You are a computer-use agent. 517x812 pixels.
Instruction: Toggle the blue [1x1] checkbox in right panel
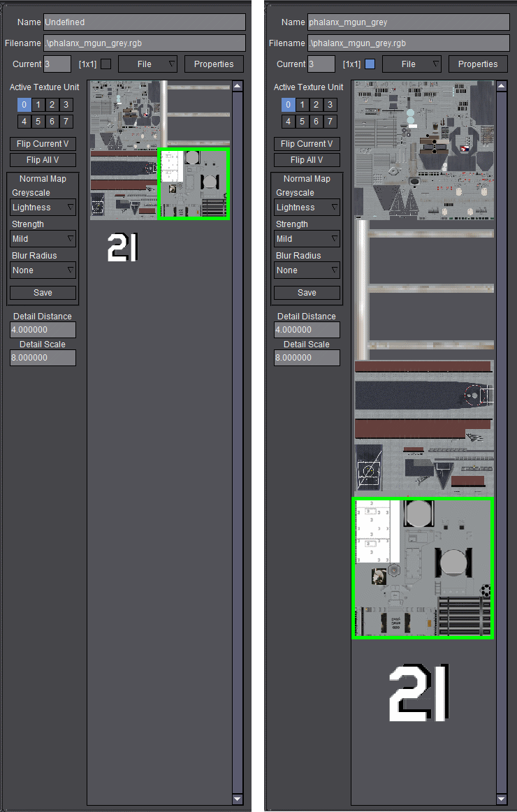(370, 64)
